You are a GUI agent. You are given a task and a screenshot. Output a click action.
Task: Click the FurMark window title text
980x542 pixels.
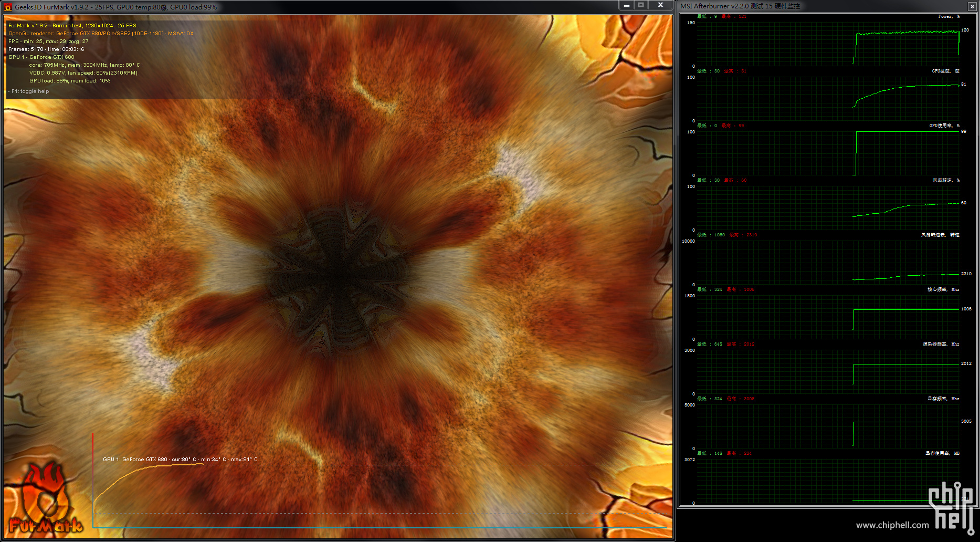[x=115, y=7]
